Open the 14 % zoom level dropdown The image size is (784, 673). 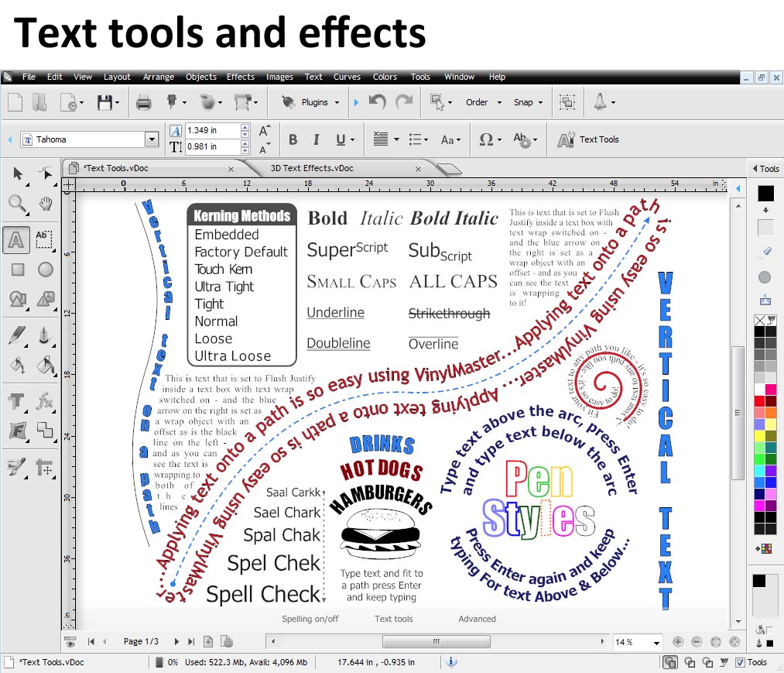[x=656, y=643]
